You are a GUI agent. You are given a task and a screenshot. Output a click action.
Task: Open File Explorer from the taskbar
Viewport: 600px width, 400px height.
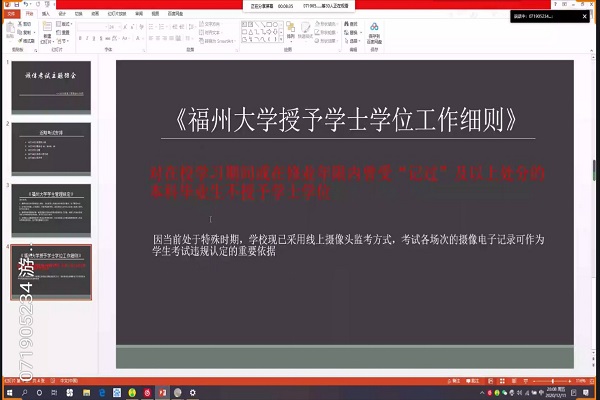point(86,392)
